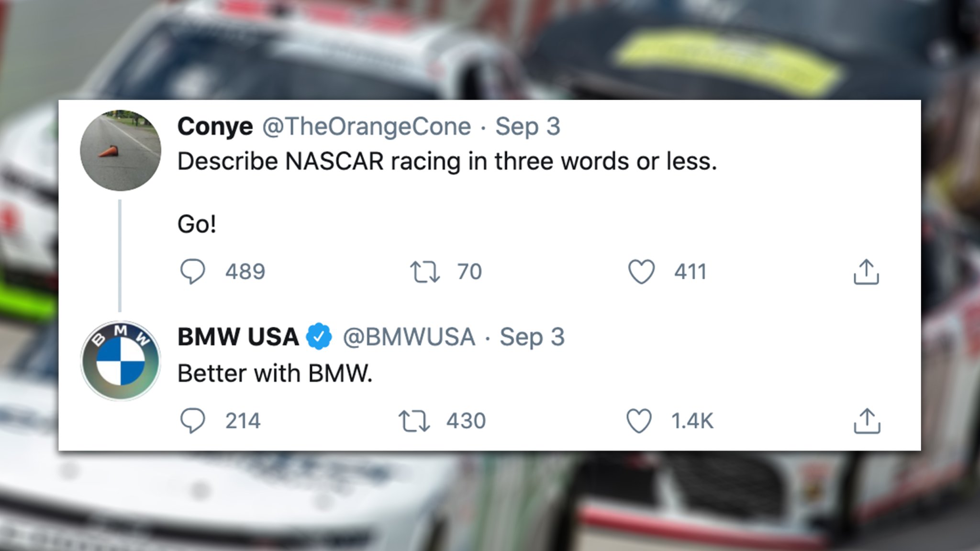This screenshot has height=551, width=980.
Task: Open Conye's orange cone profile picture
Action: coord(121,151)
